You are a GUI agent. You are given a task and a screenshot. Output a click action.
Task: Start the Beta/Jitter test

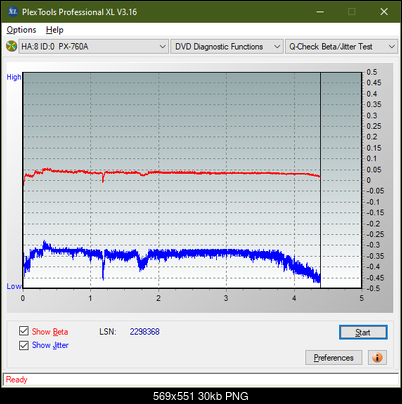363,332
